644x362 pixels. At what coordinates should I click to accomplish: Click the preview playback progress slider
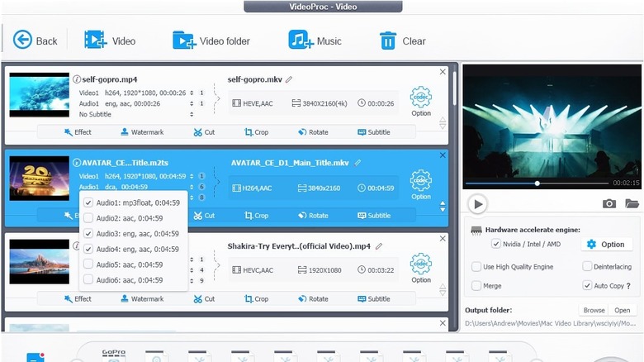tap(537, 183)
